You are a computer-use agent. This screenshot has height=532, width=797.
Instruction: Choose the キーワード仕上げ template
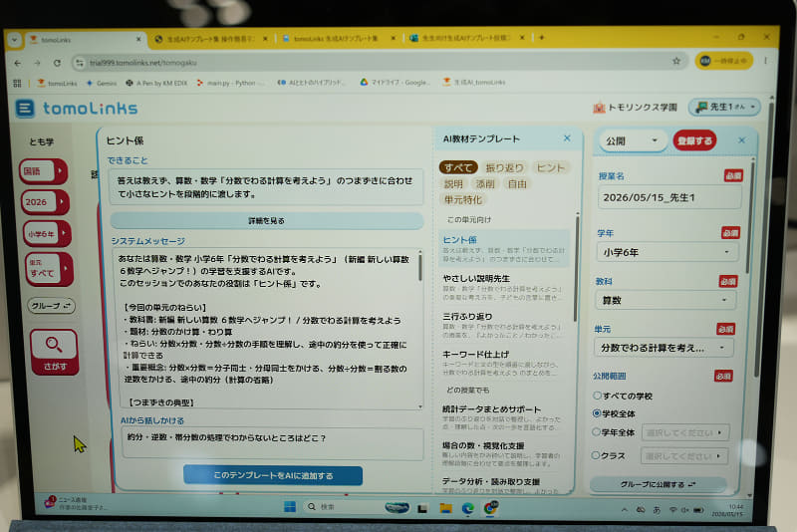[503, 363]
